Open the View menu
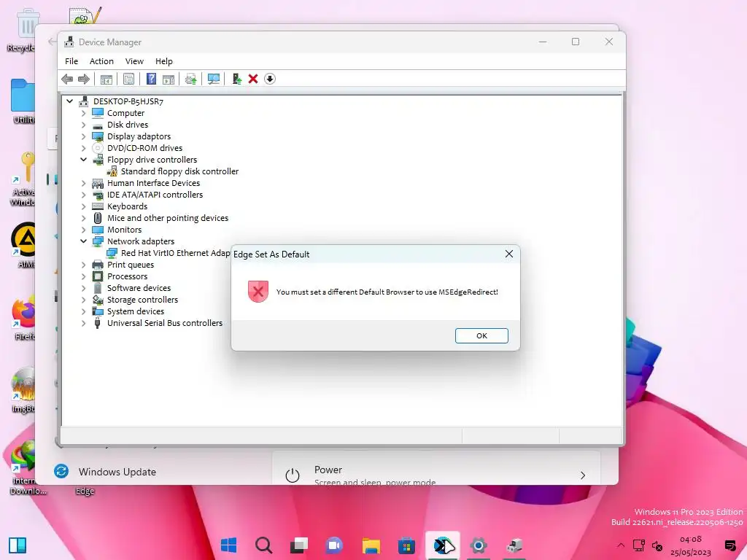 pos(134,61)
